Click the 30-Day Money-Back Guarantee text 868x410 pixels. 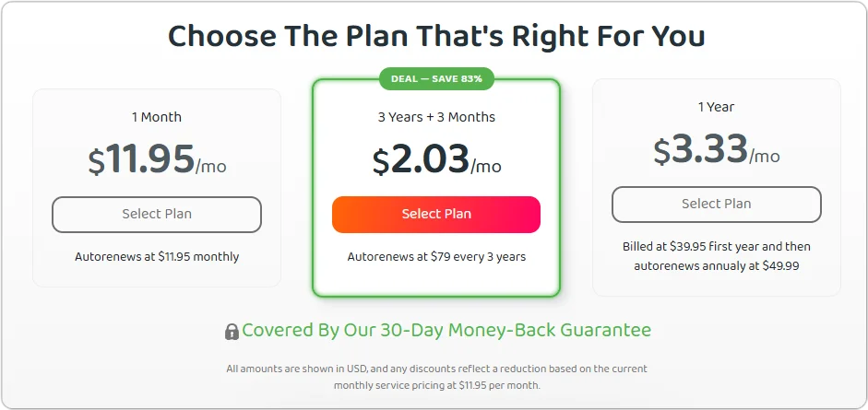pos(446,330)
